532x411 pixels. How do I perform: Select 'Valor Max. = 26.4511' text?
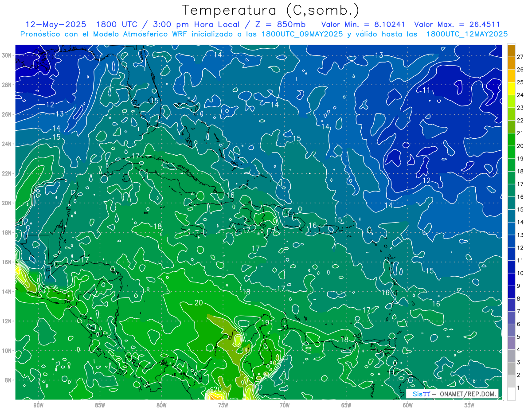click(x=457, y=25)
